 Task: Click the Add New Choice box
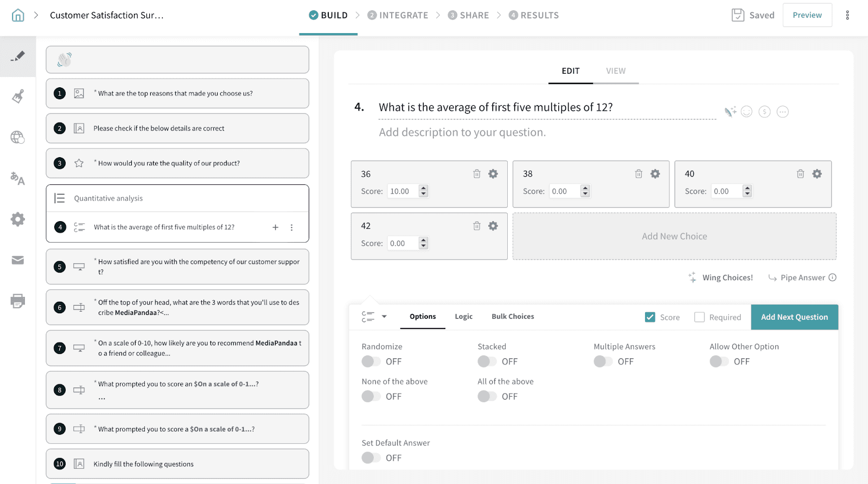tap(674, 236)
